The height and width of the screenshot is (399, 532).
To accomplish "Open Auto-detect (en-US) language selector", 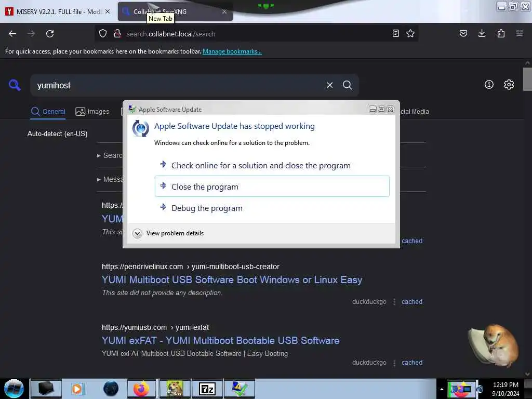I will pyautogui.click(x=57, y=134).
